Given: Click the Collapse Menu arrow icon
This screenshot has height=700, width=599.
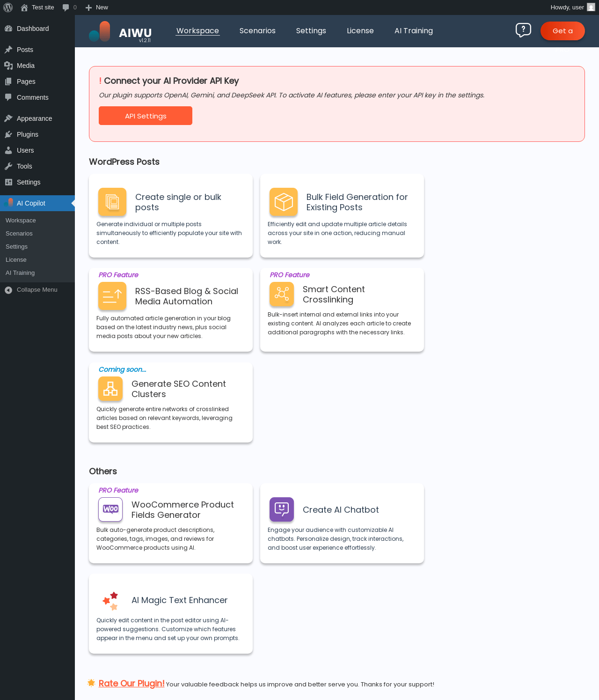Looking at the screenshot, I should 8,290.
